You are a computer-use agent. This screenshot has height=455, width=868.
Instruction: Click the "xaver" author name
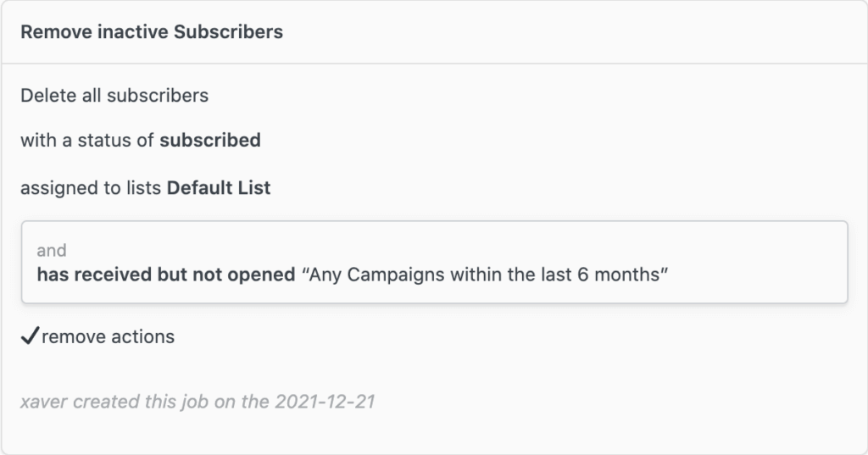tap(44, 402)
